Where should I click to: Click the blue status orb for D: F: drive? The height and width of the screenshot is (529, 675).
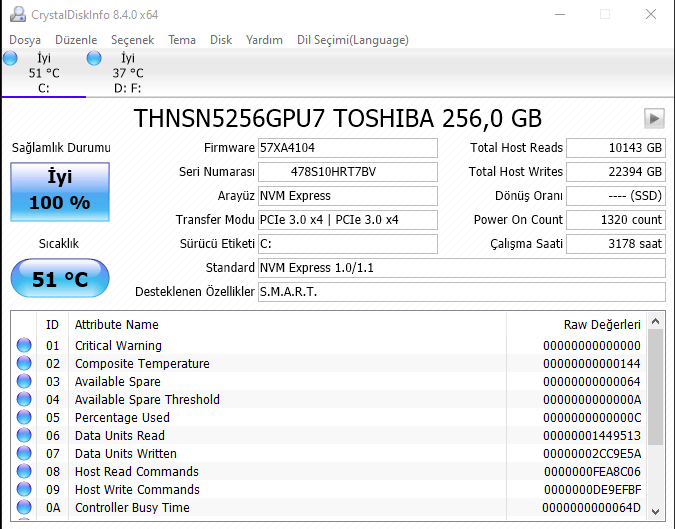pyautogui.click(x=94, y=58)
